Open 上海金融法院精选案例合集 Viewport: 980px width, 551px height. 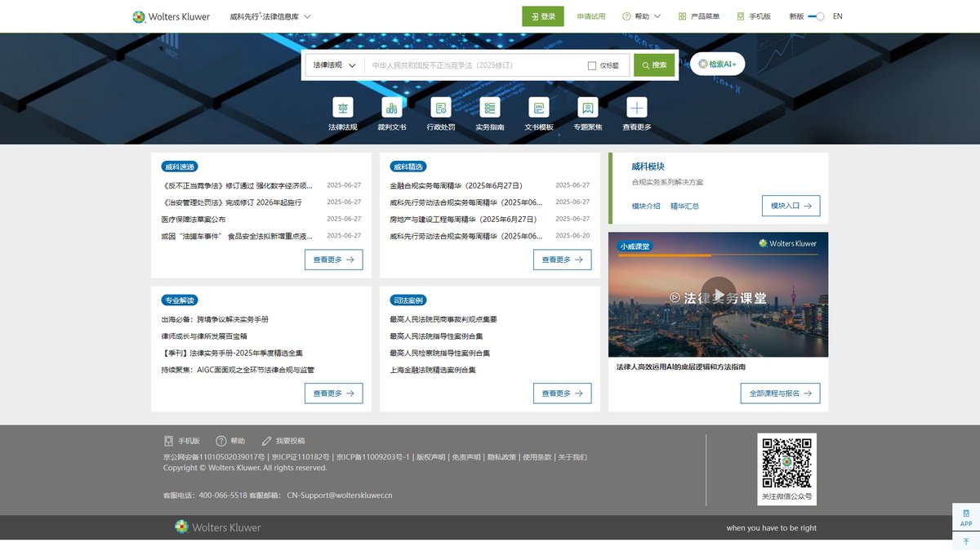click(433, 371)
